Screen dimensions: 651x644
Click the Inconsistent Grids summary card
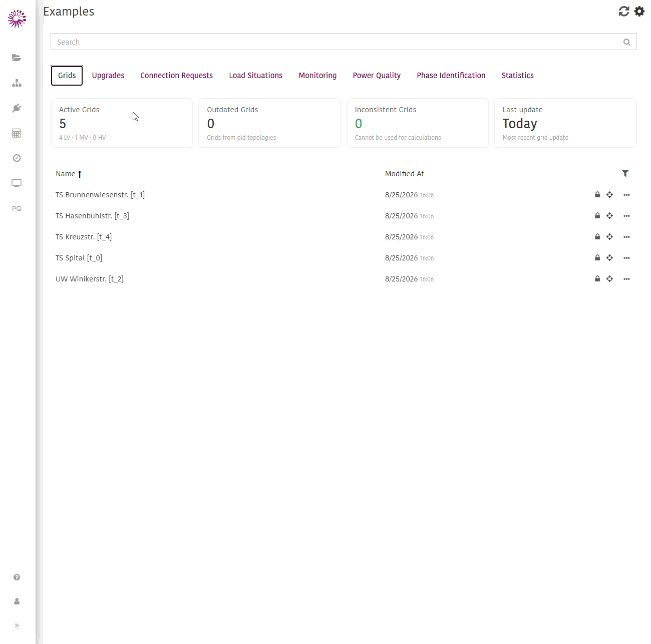(x=418, y=123)
